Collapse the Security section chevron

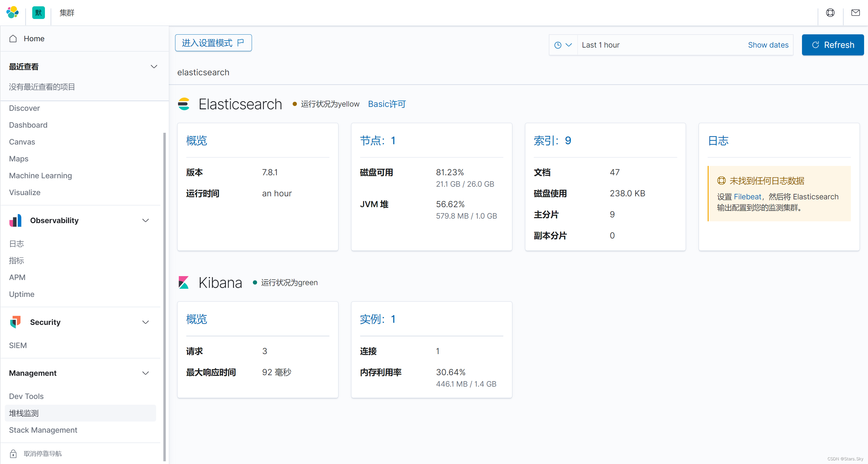[146, 322]
